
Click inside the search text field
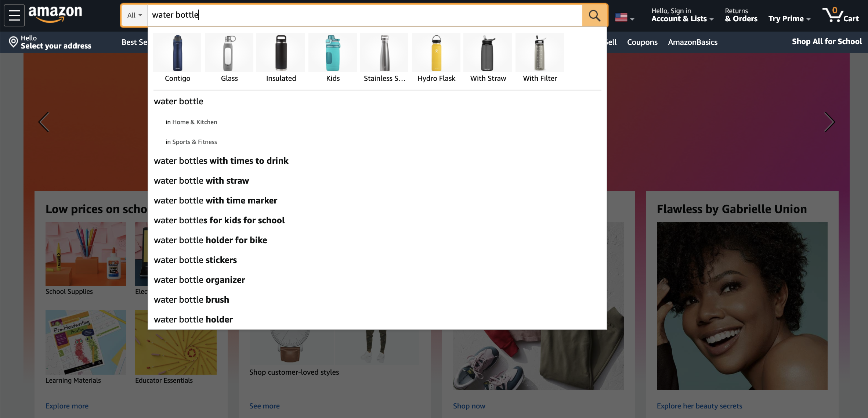pos(365,15)
